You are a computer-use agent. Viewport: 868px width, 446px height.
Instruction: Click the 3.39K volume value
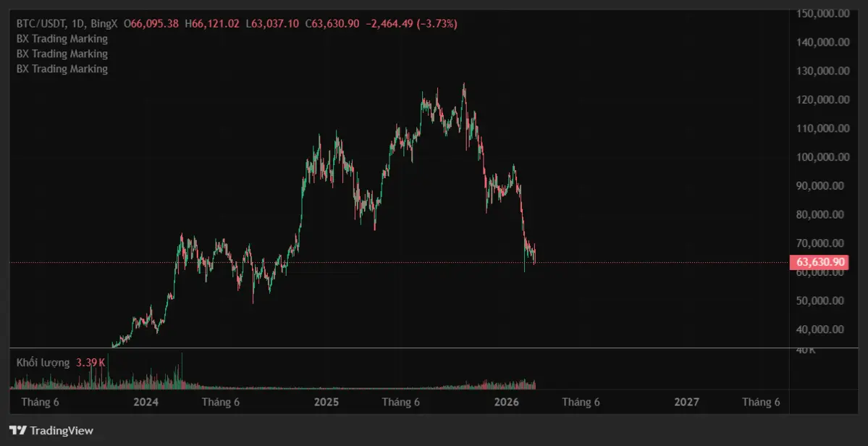(x=90, y=363)
